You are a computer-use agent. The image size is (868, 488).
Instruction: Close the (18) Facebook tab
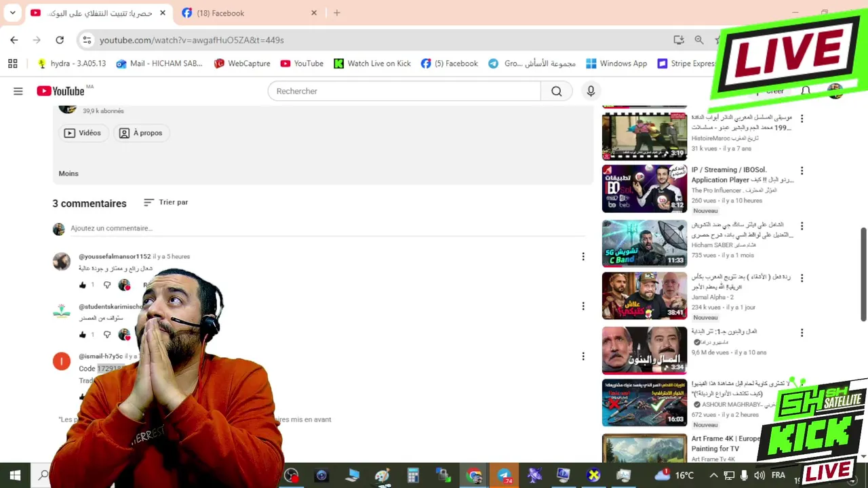314,13
